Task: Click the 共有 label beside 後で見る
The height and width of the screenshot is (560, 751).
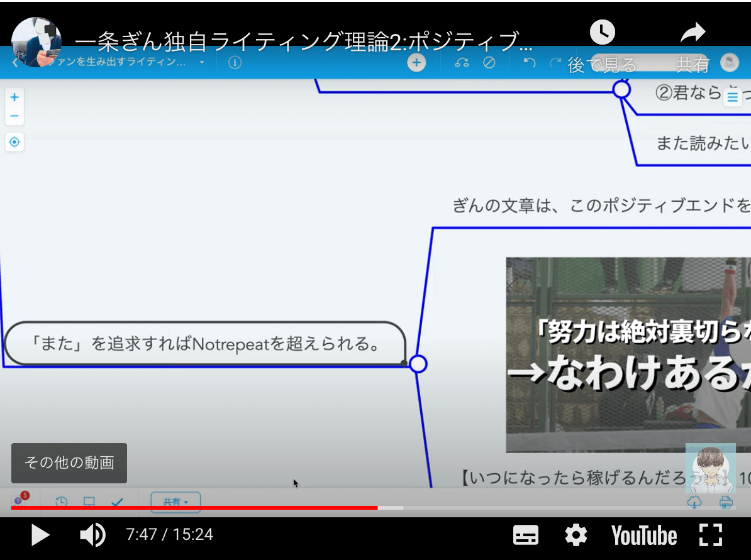Action: [x=693, y=65]
